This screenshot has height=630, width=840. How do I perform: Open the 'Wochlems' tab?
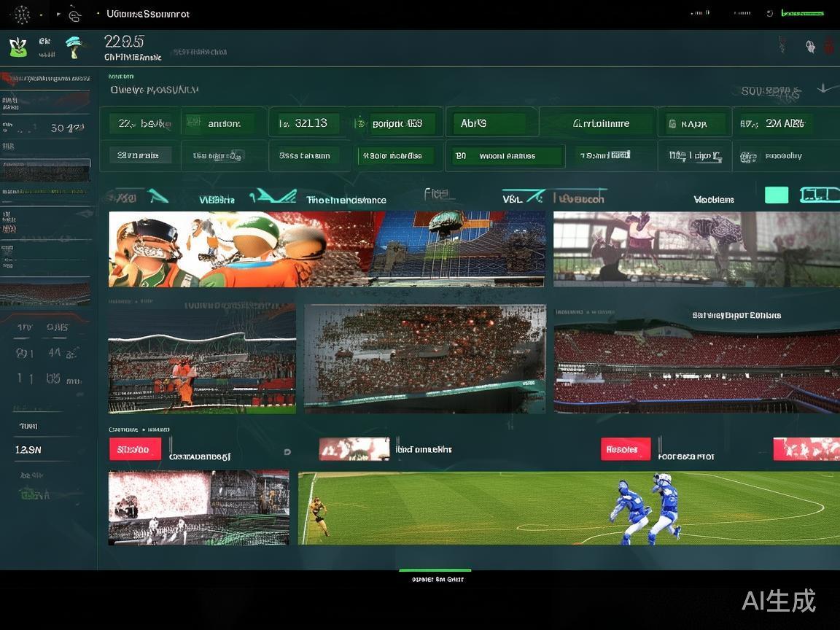pos(713,199)
